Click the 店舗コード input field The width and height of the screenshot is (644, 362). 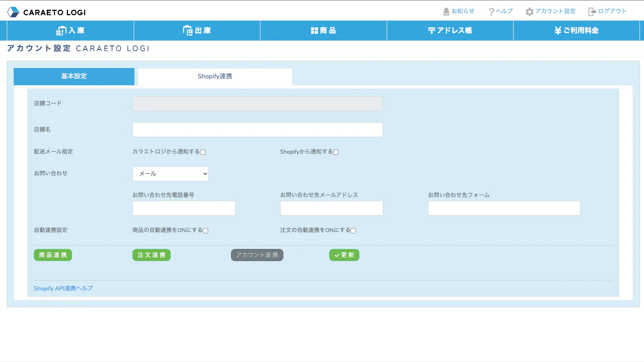pyautogui.click(x=258, y=103)
